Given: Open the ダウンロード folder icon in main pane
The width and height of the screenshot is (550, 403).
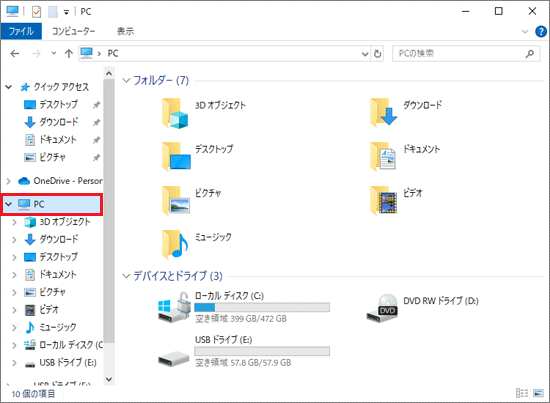Looking at the screenshot, I should tap(383, 113).
